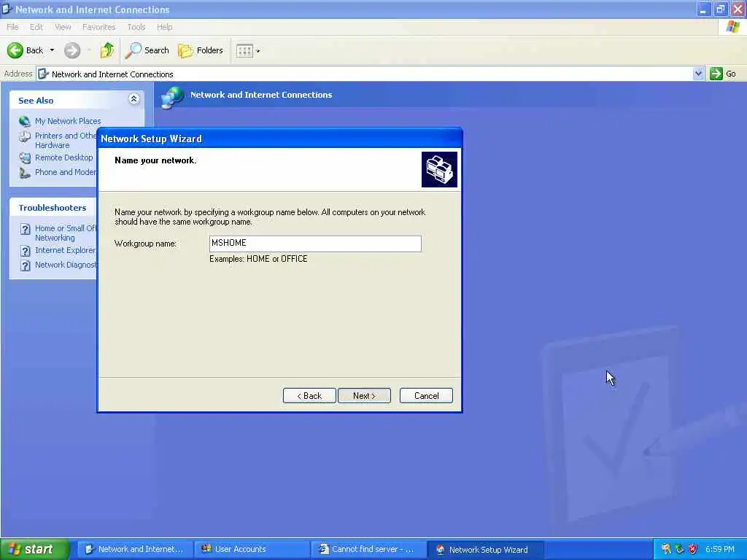Click the Workgroup name input field
This screenshot has width=747, height=560.
(x=315, y=244)
